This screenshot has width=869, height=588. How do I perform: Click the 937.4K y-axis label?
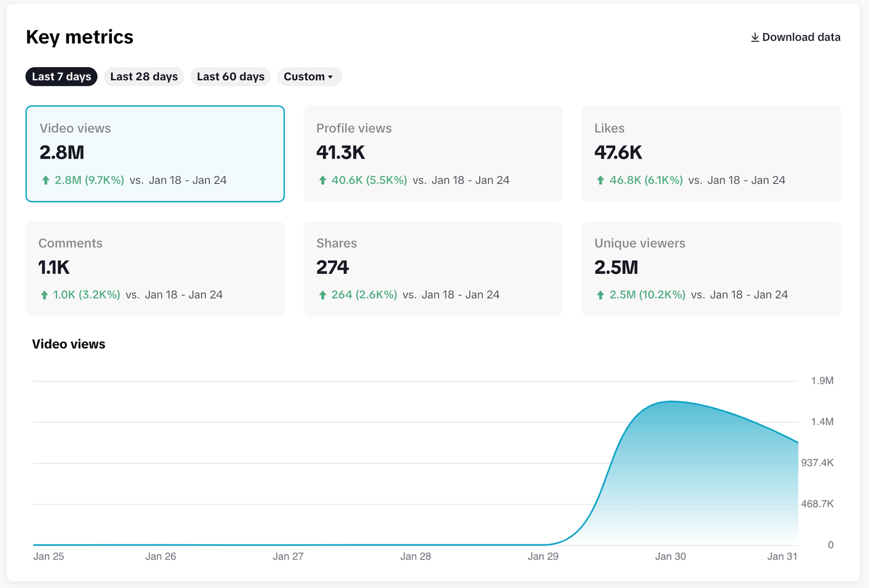[x=817, y=463]
